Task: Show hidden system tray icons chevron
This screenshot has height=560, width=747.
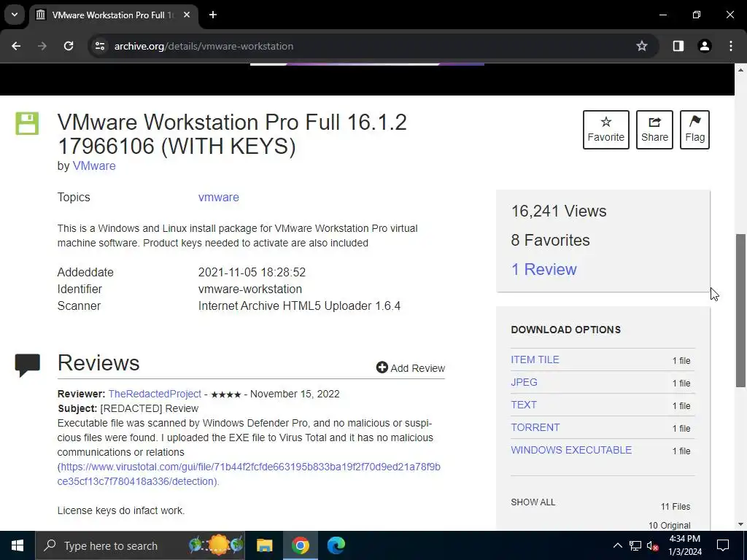Action: [617, 545]
